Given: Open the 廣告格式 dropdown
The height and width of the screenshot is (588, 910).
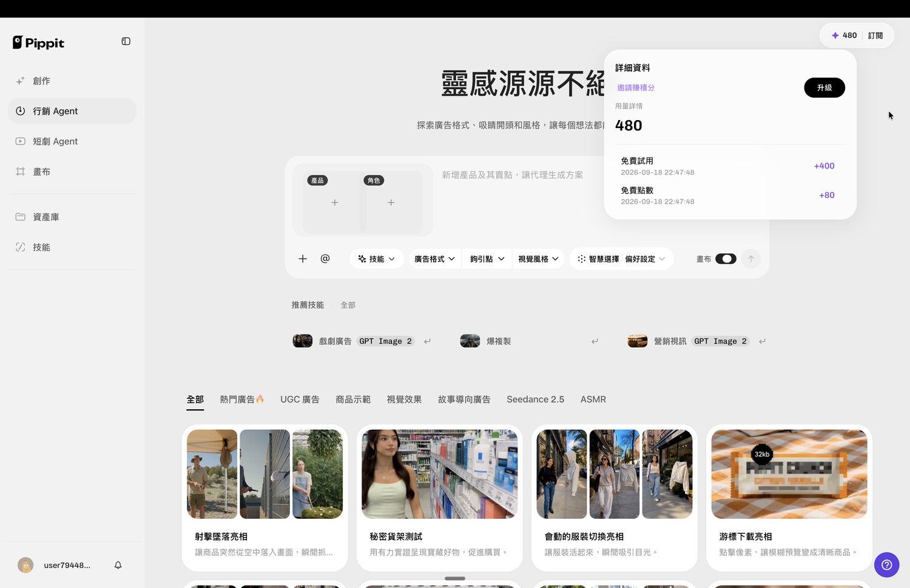Looking at the screenshot, I should [x=434, y=259].
